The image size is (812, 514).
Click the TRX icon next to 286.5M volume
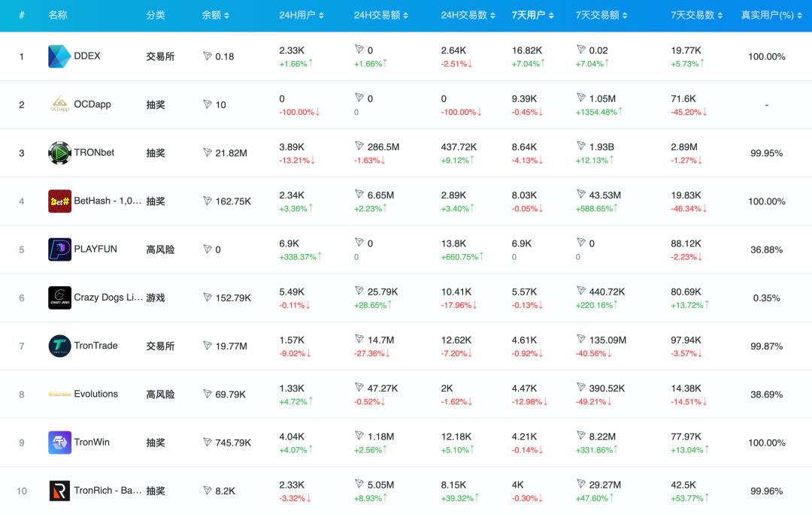pyautogui.click(x=359, y=146)
